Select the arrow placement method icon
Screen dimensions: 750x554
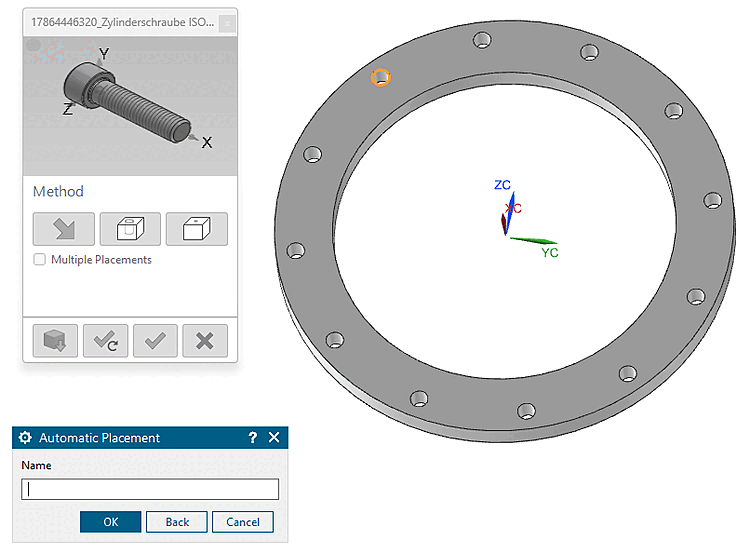[64, 229]
